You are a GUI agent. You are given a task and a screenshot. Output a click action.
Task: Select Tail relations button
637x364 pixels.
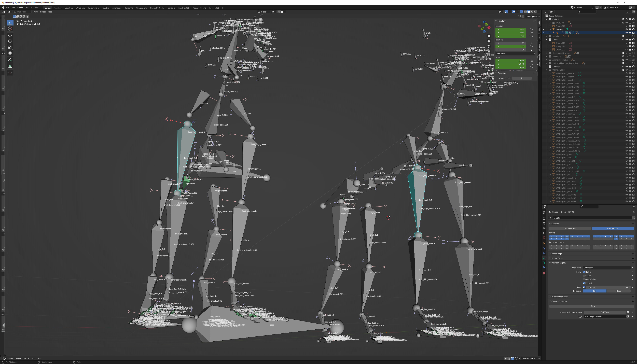coord(594,291)
